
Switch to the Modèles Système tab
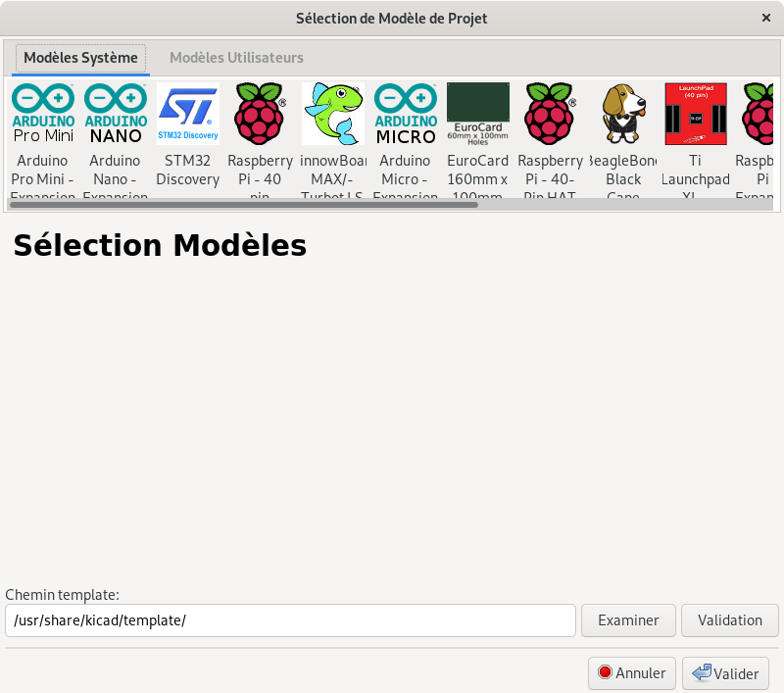80,58
